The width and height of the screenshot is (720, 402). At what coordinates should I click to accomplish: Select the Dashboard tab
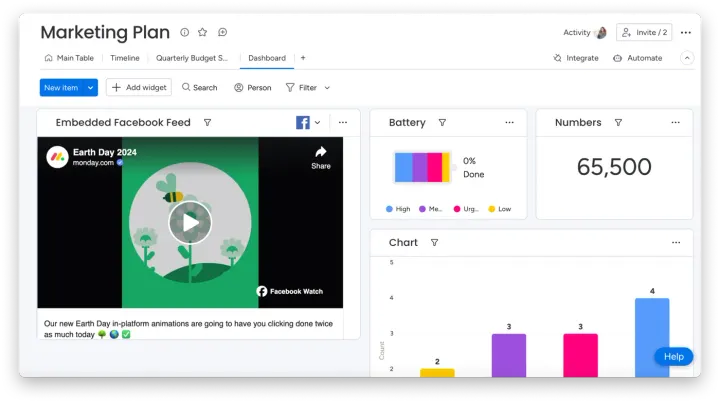(x=267, y=58)
